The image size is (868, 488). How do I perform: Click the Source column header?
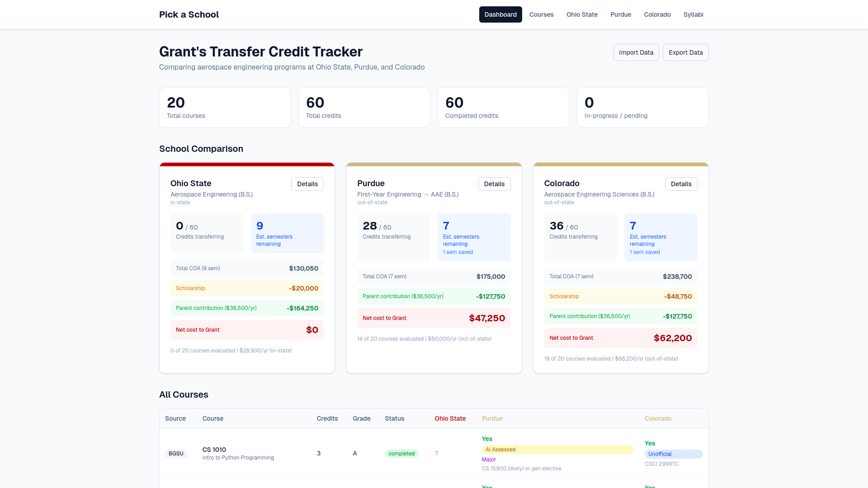(x=175, y=418)
